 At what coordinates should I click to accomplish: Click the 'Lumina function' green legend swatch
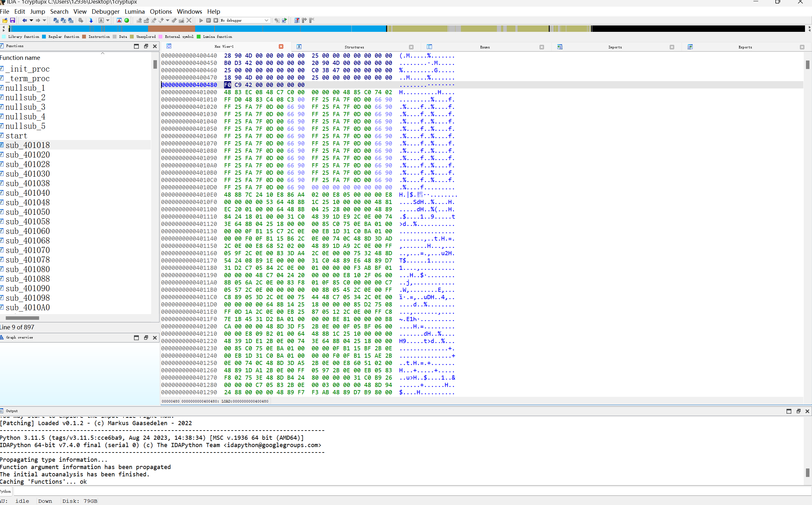click(x=198, y=37)
